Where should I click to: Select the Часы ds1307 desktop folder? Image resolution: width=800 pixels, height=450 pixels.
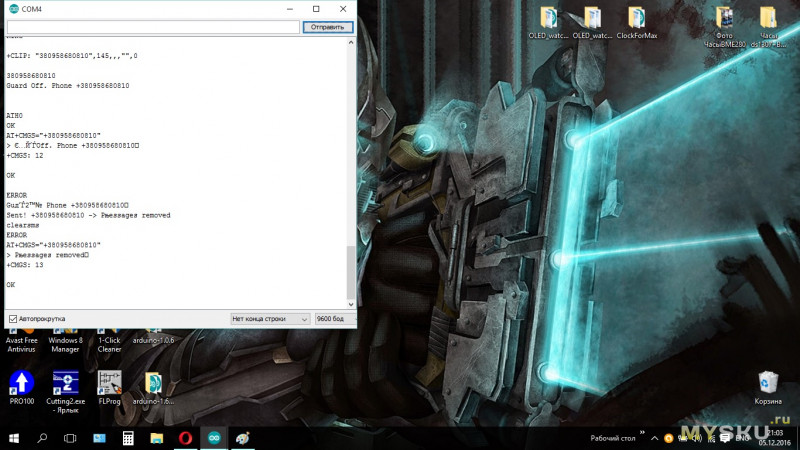(x=768, y=27)
